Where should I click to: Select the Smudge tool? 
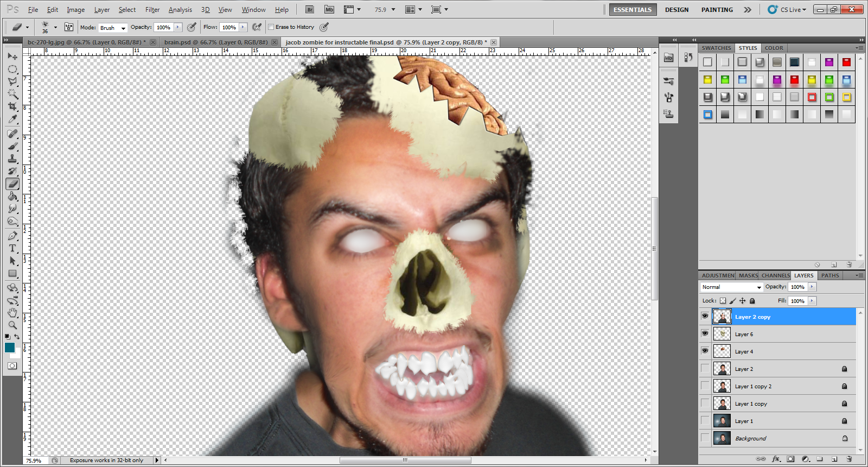click(12, 209)
